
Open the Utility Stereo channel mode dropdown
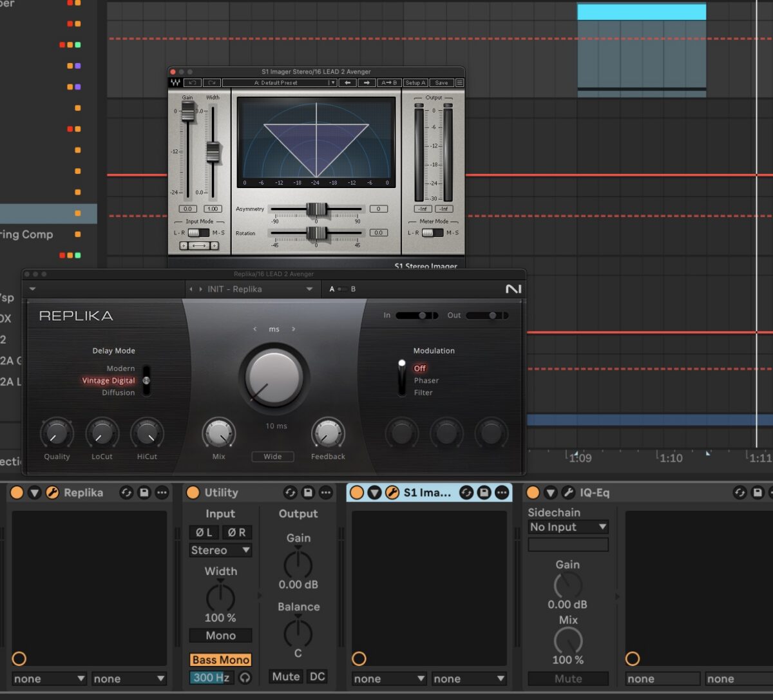(x=220, y=551)
